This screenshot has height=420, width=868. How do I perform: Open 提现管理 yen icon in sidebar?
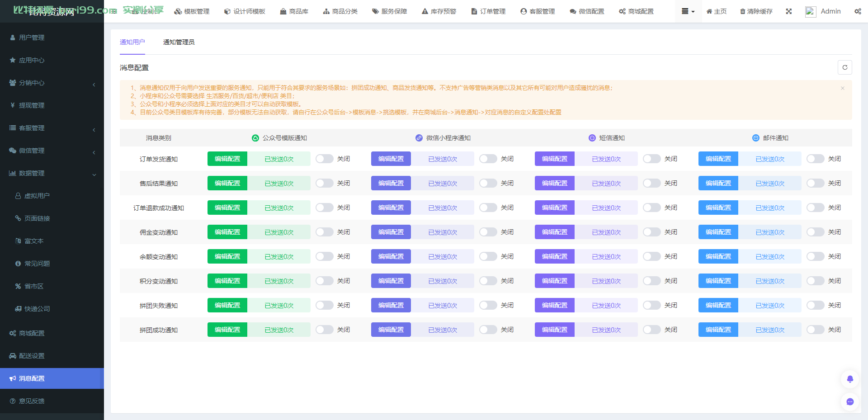click(x=13, y=105)
